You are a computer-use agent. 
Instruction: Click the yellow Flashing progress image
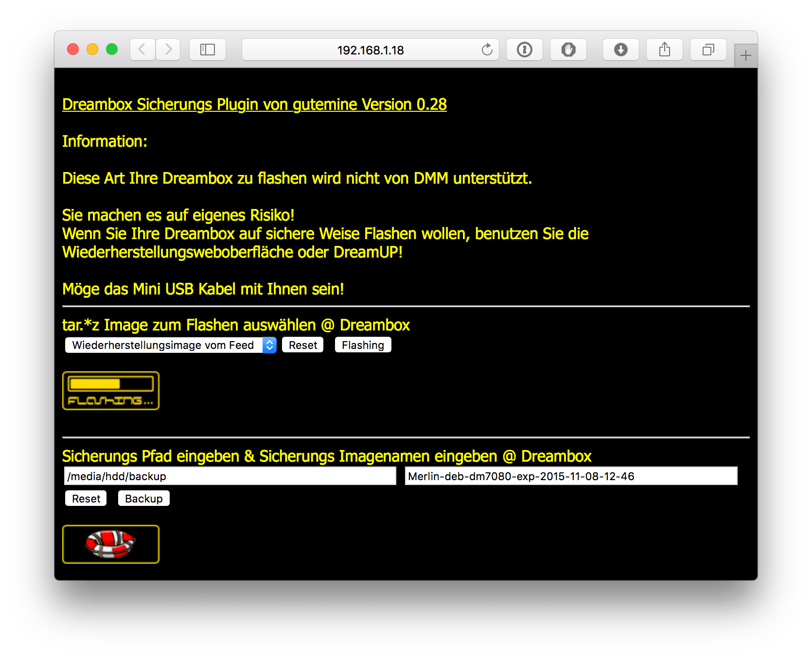click(x=111, y=391)
